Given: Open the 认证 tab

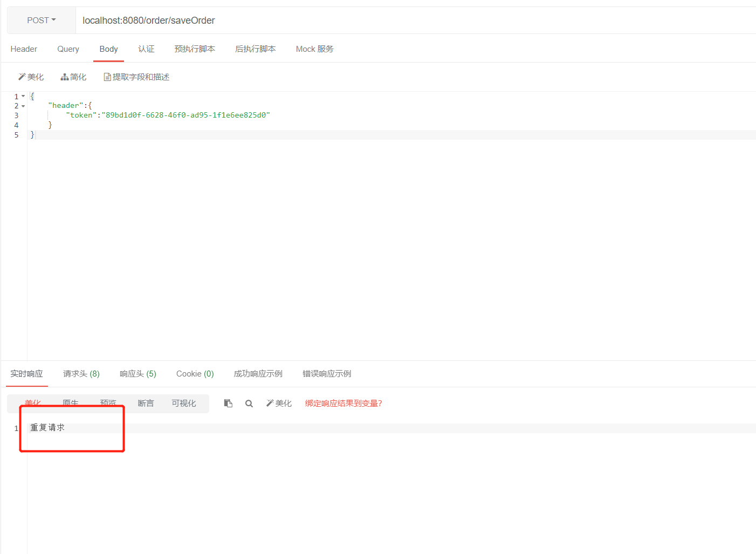Looking at the screenshot, I should [x=146, y=49].
